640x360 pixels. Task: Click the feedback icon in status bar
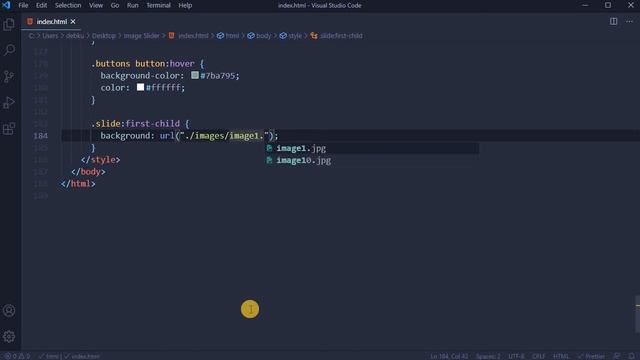tap(617, 356)
